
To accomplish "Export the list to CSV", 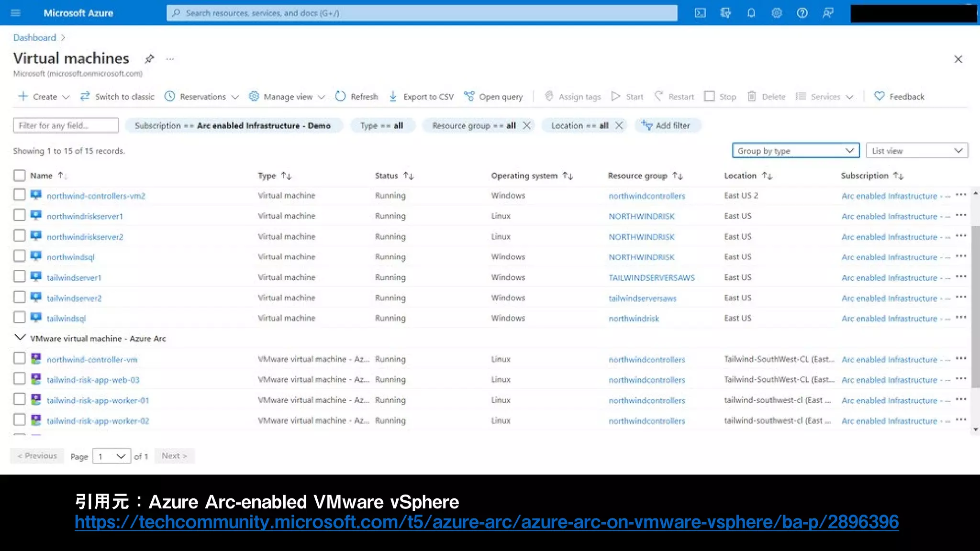I will [x=421, y=97].
